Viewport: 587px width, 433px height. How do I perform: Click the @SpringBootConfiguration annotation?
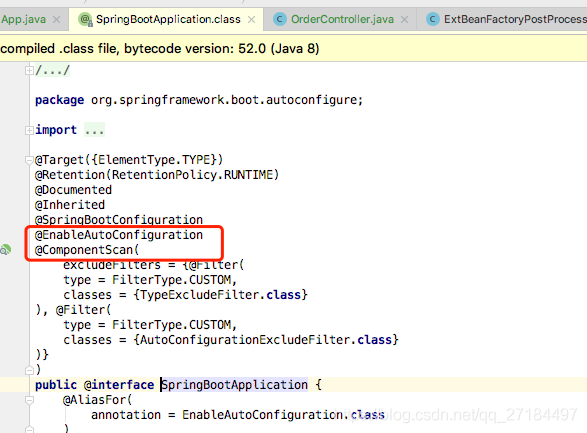tap(119, 220)
